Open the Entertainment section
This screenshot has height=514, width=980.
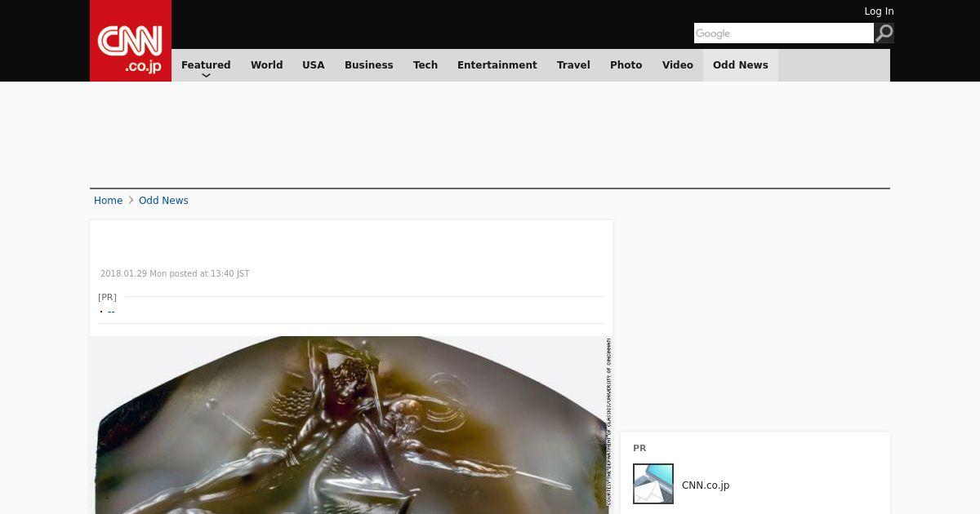(497, 65)
